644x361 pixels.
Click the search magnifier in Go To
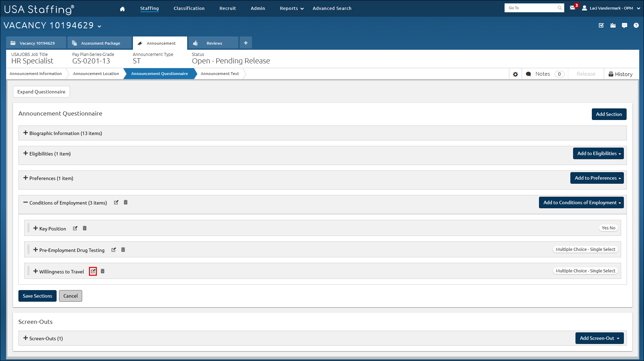[560, 8]
